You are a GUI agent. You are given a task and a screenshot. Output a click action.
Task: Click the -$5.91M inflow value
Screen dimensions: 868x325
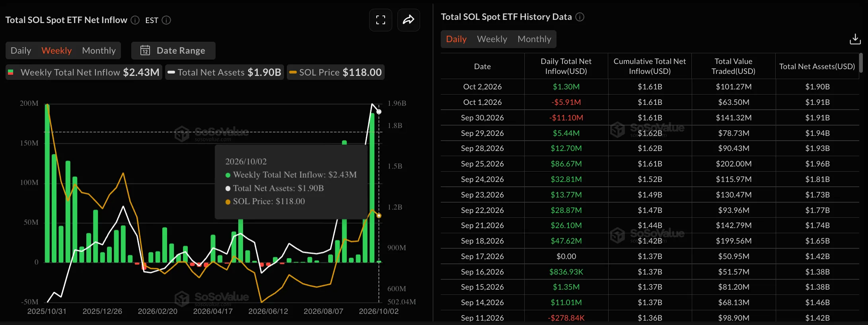tap(566, 102)
